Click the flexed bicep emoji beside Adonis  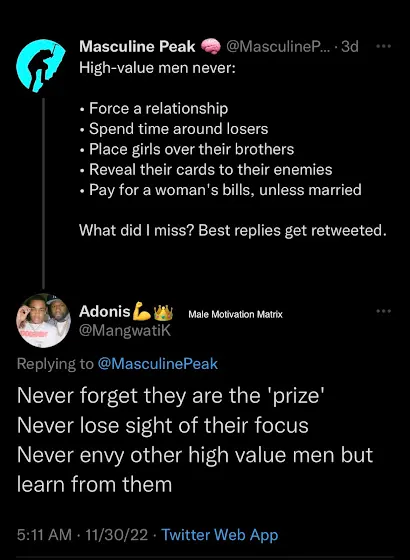click(142, 311)
